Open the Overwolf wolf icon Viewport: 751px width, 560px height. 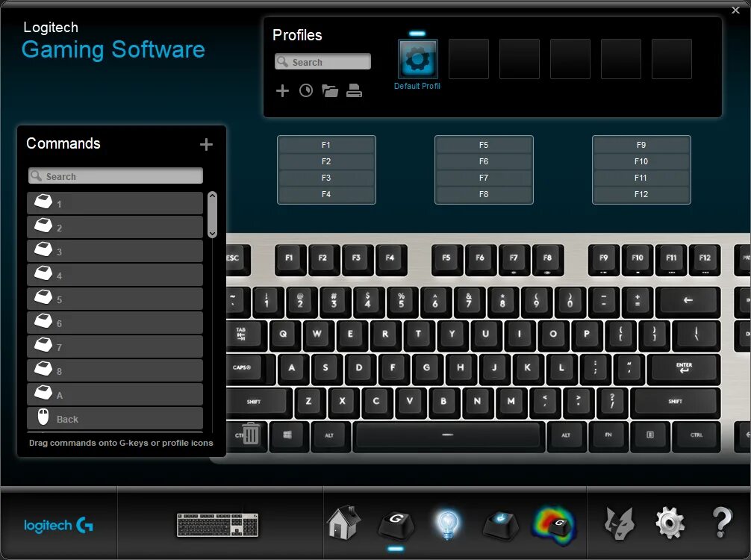tap(620, 523)
